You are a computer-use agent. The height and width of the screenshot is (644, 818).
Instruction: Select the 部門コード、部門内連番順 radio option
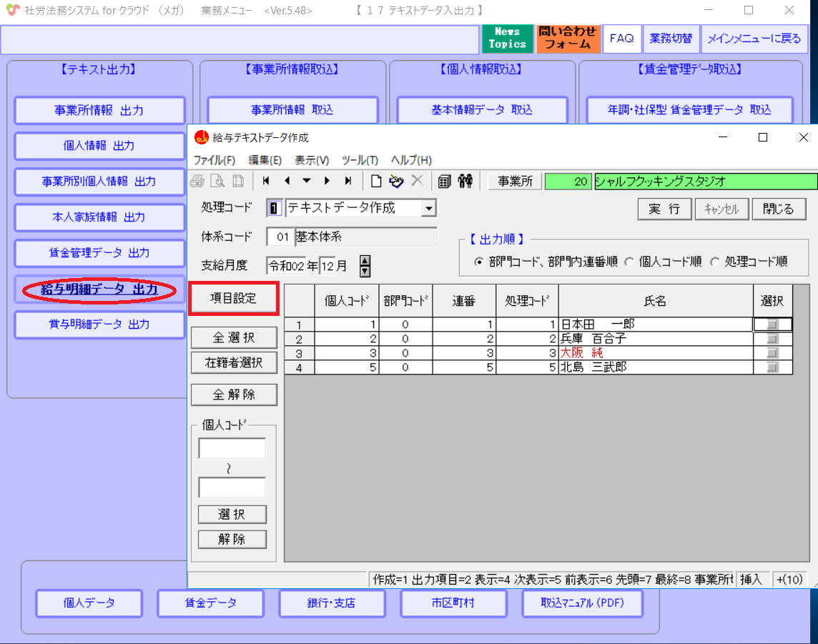[478, 262]
